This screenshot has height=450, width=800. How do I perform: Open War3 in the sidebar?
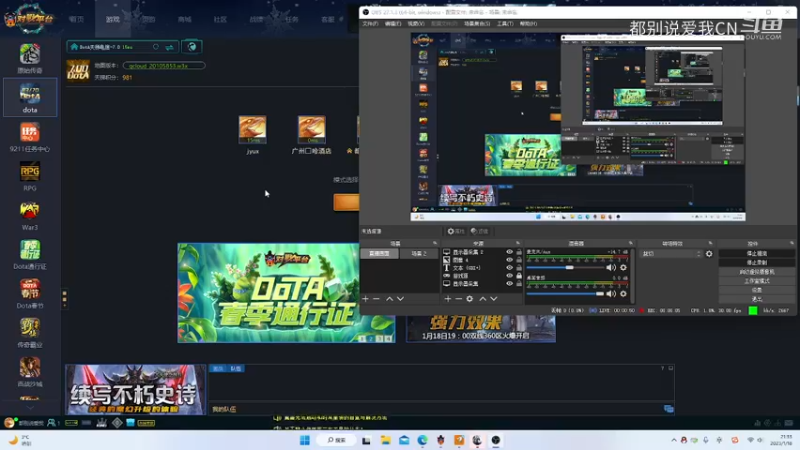coord(30,216)
